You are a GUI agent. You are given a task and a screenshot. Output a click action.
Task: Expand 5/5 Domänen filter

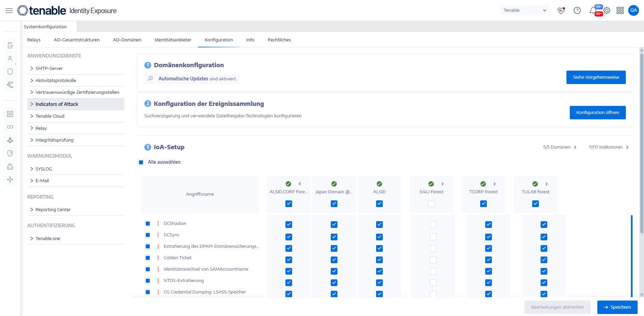point(560,147)
